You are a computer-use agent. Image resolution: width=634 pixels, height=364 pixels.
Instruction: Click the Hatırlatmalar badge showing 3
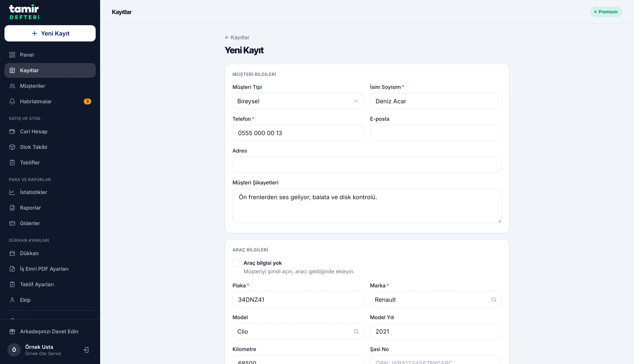pos(87,101)
